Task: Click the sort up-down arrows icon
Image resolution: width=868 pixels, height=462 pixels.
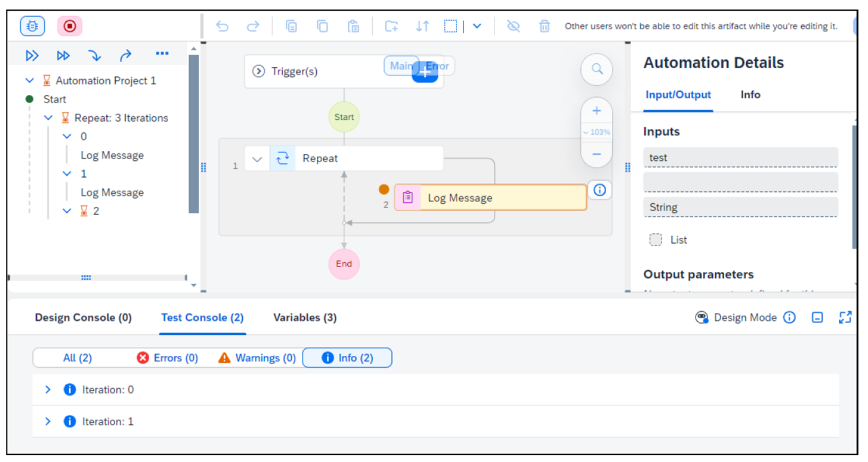Action: [422, 26]
